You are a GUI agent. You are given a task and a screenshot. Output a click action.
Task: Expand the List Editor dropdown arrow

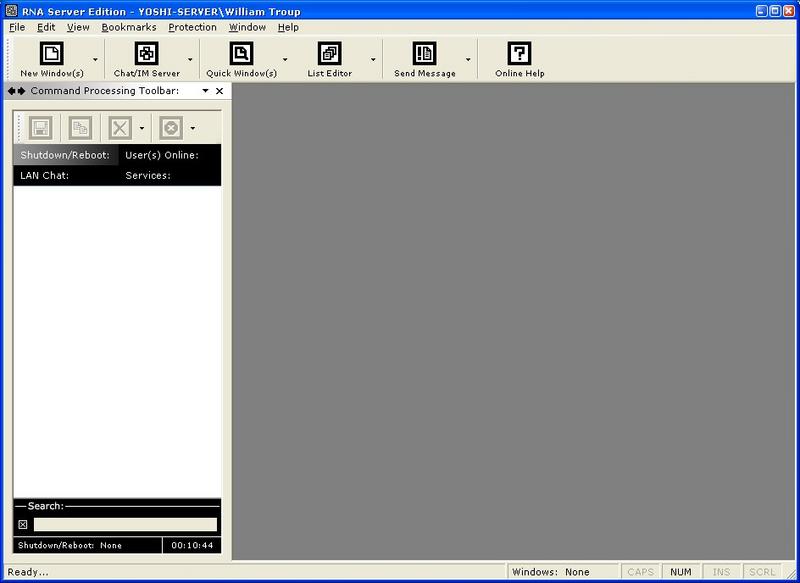click(373, 60)
